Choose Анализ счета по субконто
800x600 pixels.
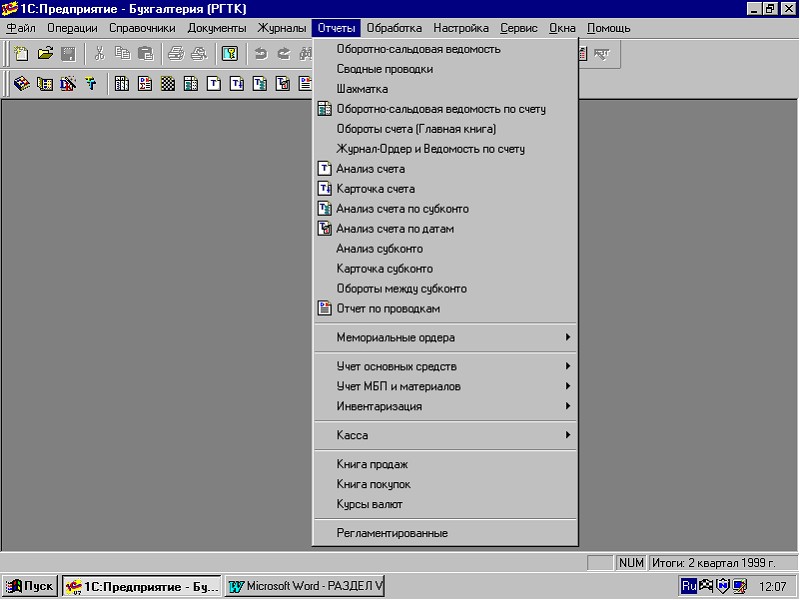445,209
